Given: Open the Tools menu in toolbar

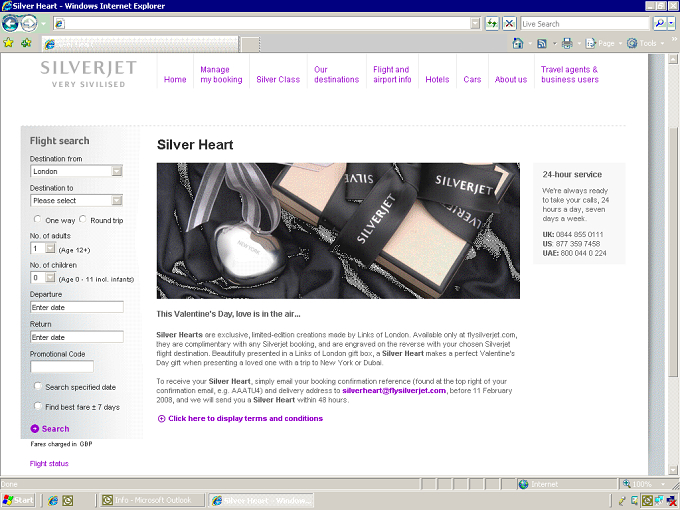Looking at the screenshot, I should click(x=645, y=43).
